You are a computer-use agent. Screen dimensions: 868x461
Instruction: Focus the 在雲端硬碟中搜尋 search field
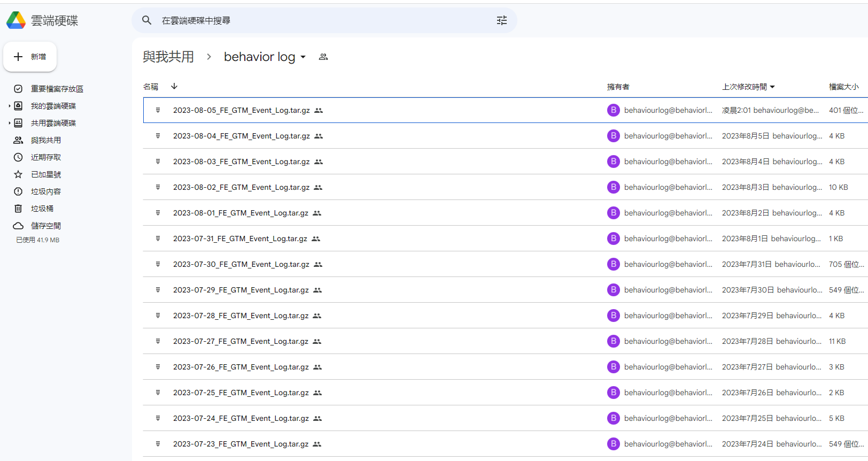coord(325,20)
